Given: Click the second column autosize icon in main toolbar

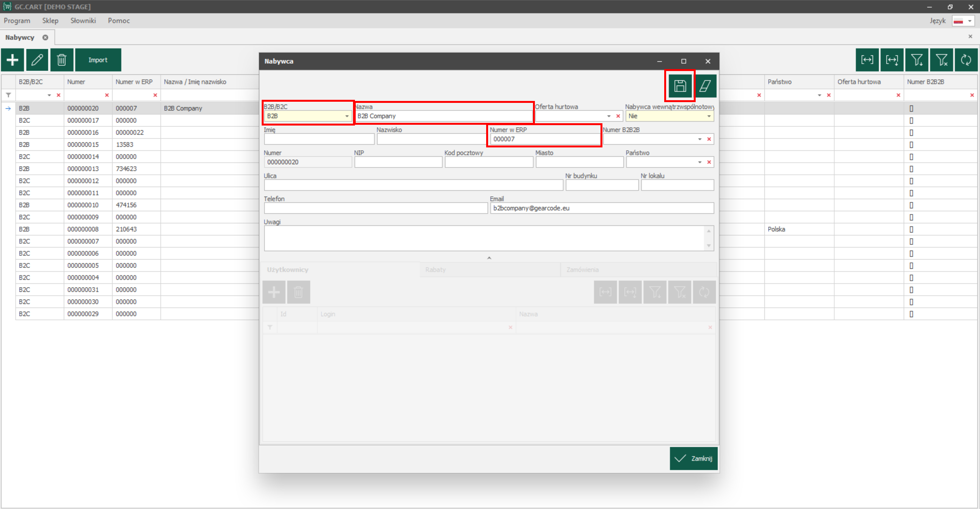Looking at the screenshot, I should coord(892,60).
